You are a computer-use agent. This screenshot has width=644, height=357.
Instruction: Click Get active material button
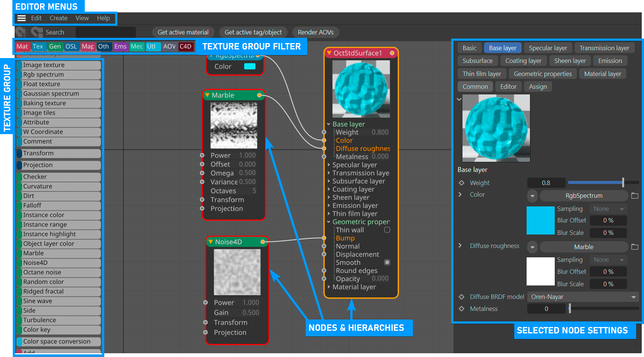tap(183, 32)
